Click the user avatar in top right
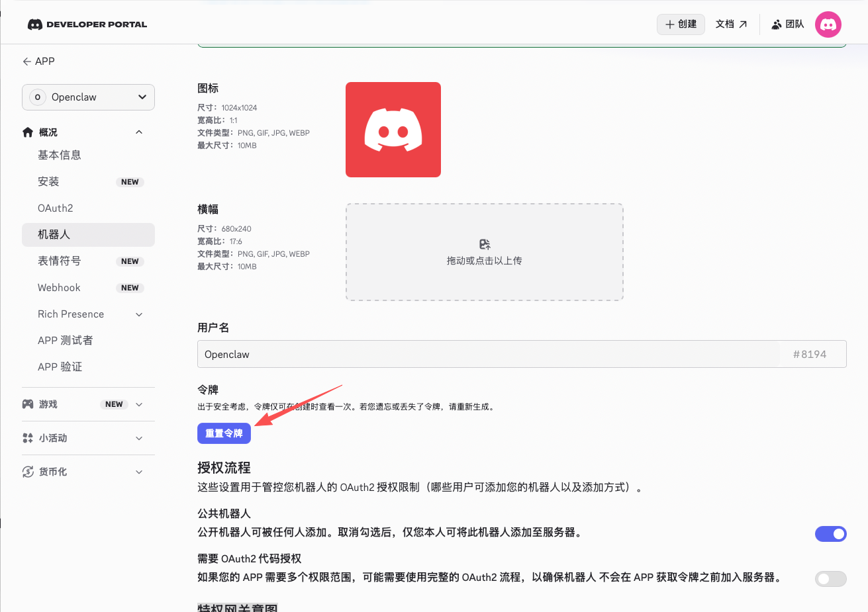Screen dimensions: 868x612 828,24
